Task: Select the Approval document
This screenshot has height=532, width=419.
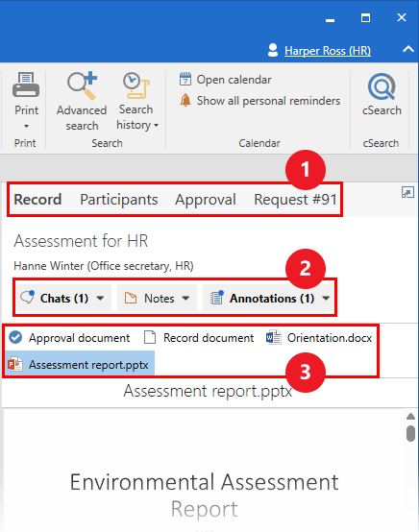Action: pyautogui.click(x=69, y=338)
